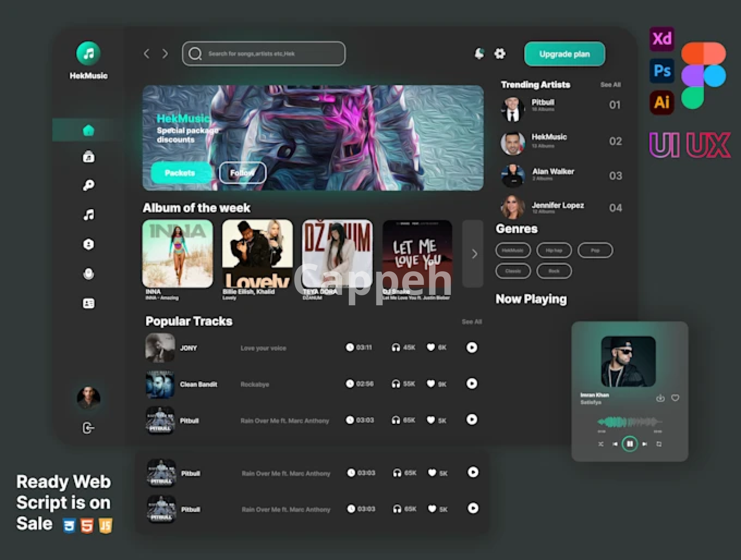Download the now playing track
This screenshot has height=560, width=741.
tap(660, 398)
